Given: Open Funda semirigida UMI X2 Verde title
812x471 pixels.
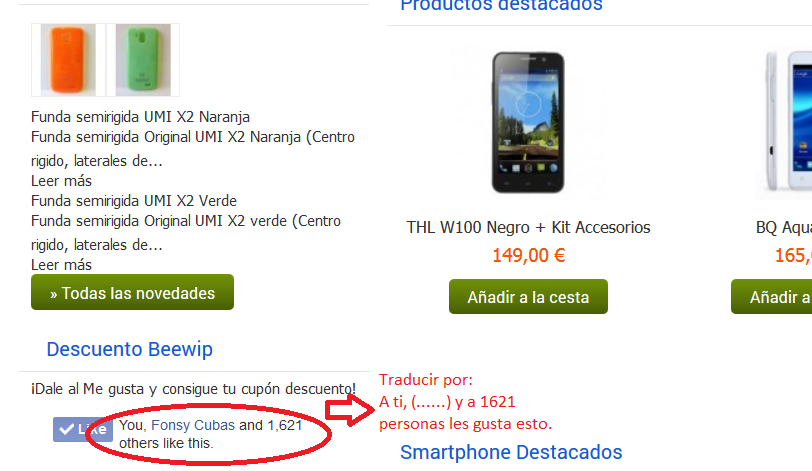Looking at the screenshot, I should [134, 201].
